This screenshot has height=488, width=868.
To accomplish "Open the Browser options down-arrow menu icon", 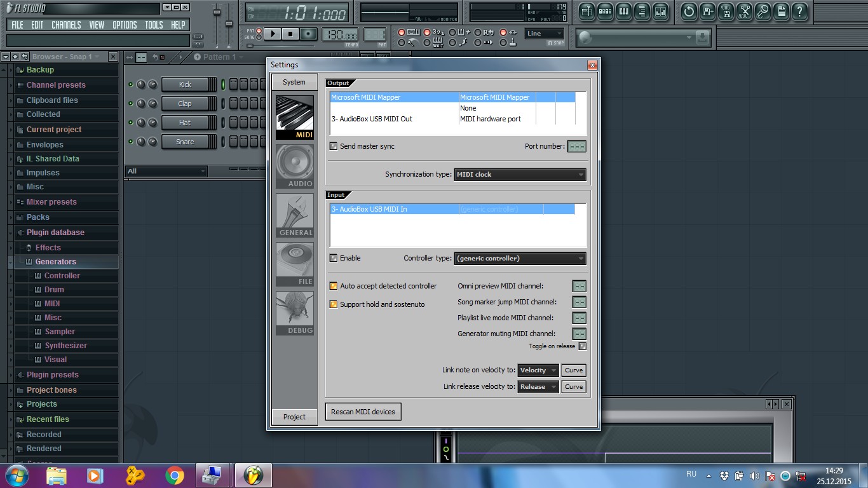I will pyautogui.click(x=6, y=57).
